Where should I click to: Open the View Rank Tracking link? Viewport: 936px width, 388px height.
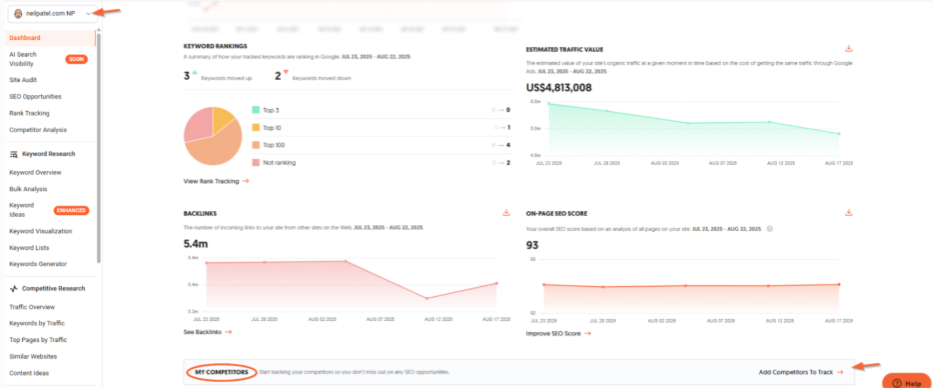(x=216, y=181)
